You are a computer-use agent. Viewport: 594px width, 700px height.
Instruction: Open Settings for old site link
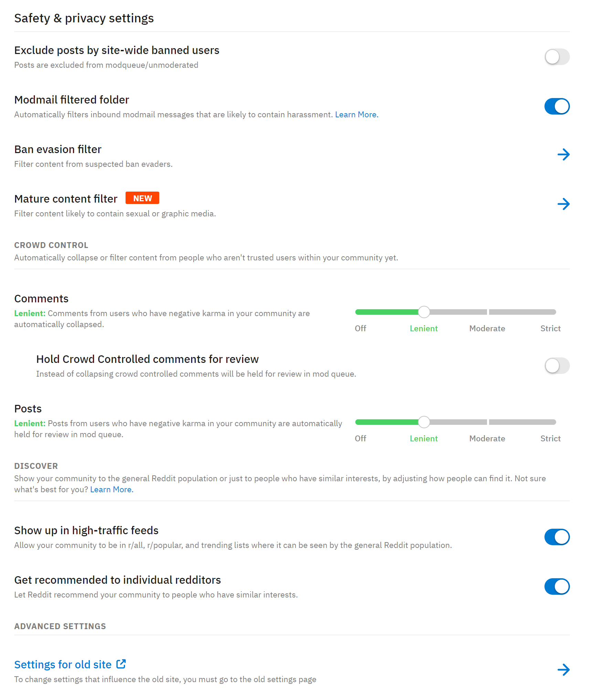click(x=63, y=665)
